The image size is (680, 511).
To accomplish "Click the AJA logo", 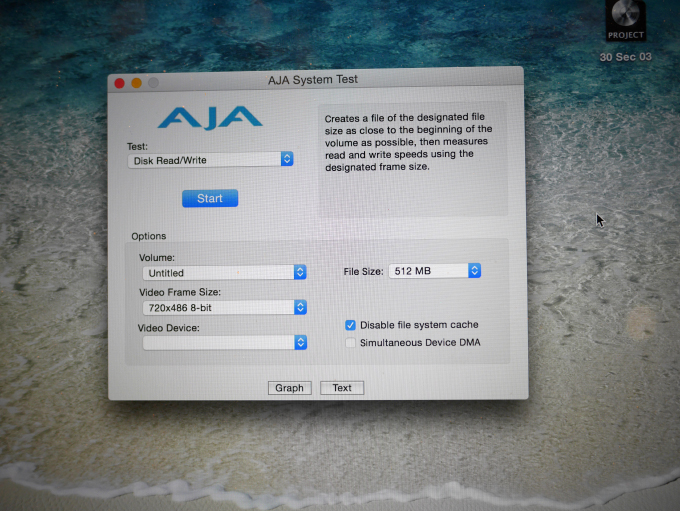I will (210, 118).
